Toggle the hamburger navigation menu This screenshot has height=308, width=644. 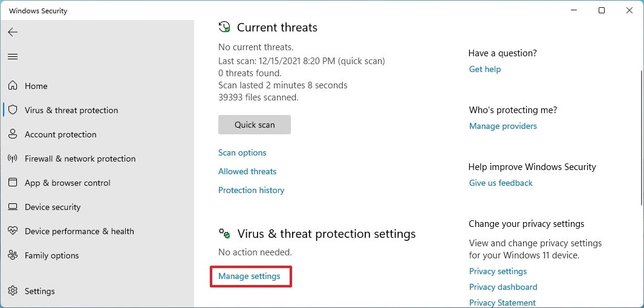click(13, 57)
